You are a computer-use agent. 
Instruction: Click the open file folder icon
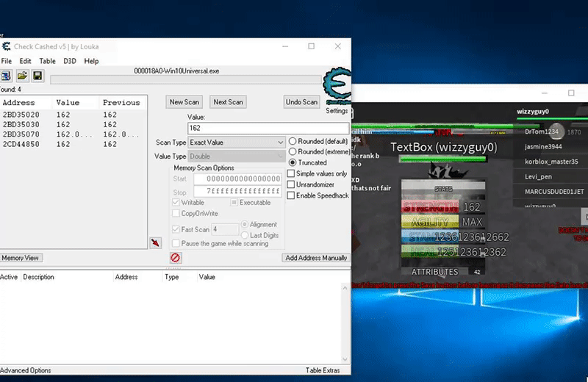click(x=22, y=76)
